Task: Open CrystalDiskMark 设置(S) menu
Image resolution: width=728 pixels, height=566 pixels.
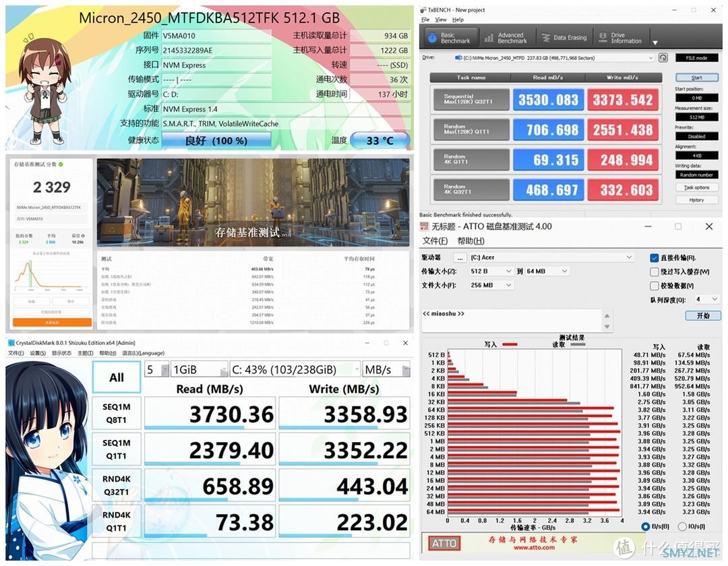Action: [x=38, y=353]
